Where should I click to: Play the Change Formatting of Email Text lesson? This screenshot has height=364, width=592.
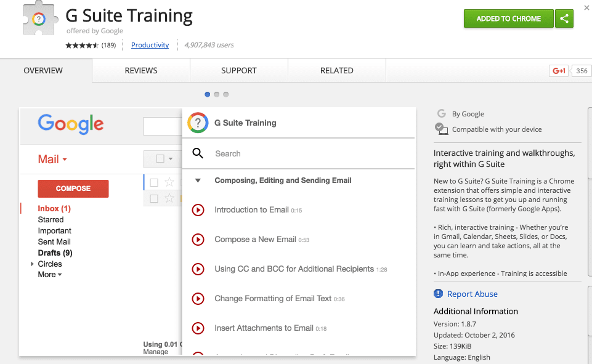[198, 299]
